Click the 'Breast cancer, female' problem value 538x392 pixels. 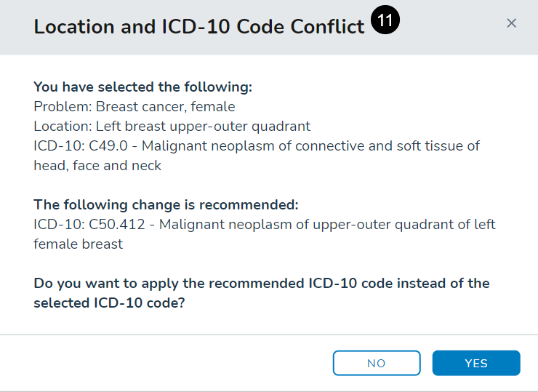165,107
